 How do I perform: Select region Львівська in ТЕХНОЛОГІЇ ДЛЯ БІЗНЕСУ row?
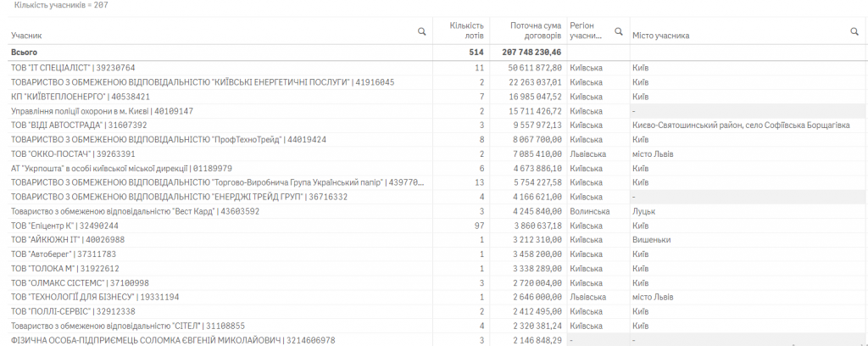pos(588,298)
